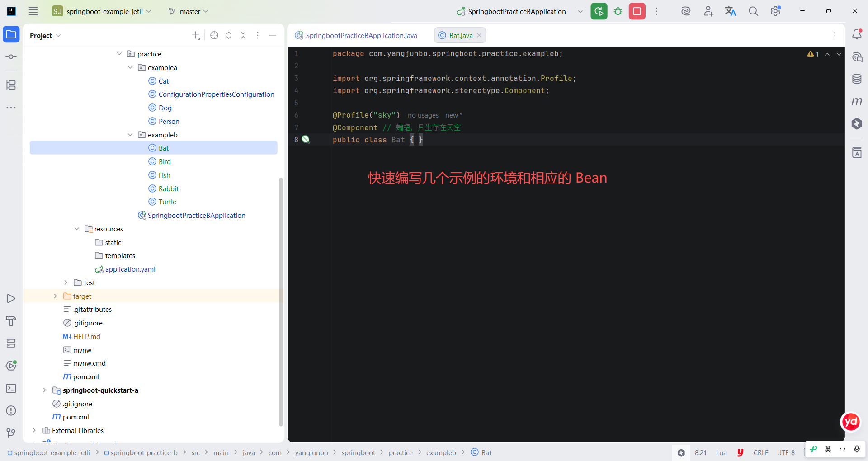
Task: Expand External Libraries node
Action: pos(34,430)
